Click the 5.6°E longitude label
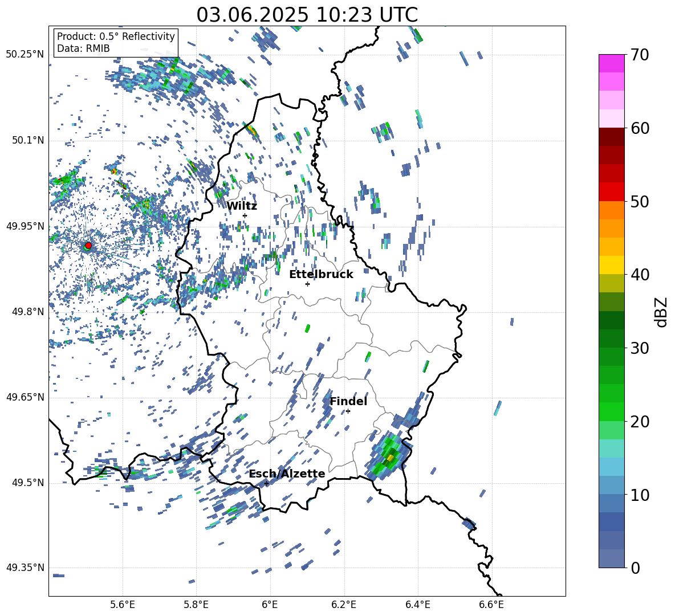Screen dimensions: 675x616 click(x=123, y=605)
